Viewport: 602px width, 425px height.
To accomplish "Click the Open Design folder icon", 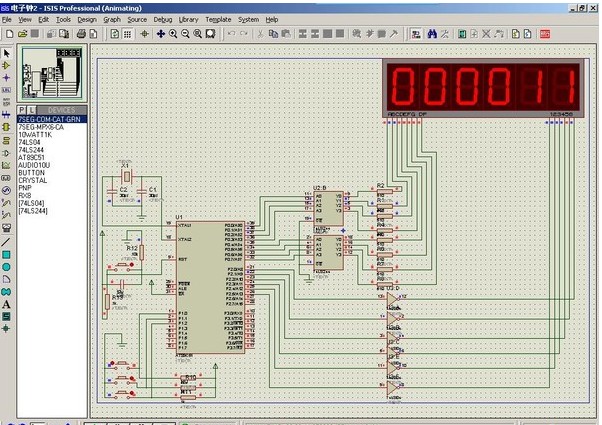I will [x=21, y=34].
